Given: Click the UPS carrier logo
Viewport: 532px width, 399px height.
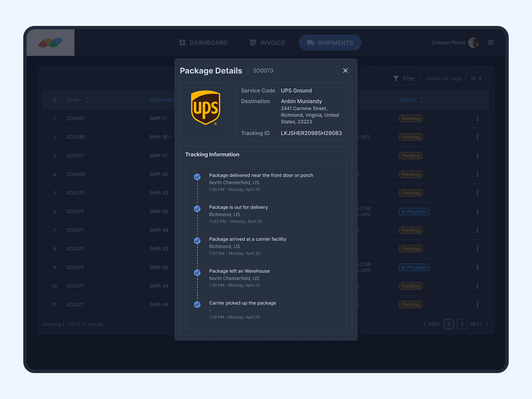Looking at the screenshot, I should [205, 108].
